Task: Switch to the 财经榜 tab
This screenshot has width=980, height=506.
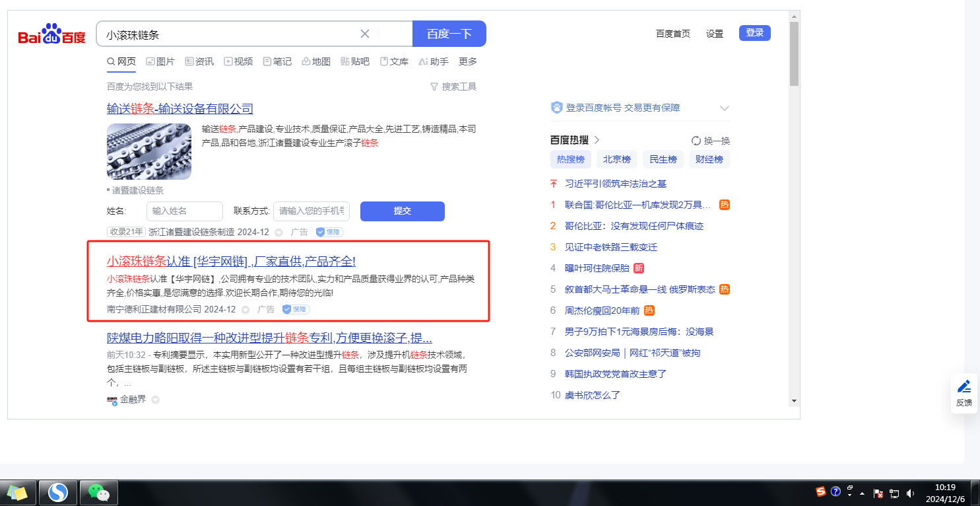Action: click(709, 159)
